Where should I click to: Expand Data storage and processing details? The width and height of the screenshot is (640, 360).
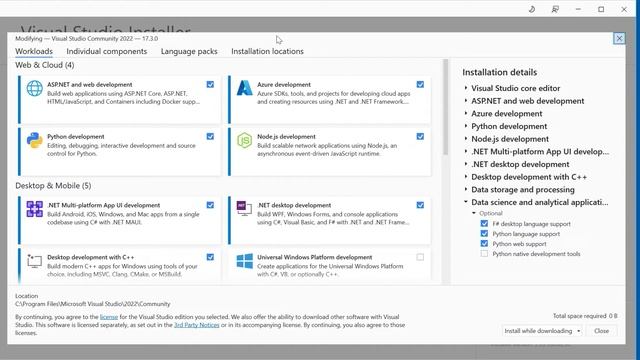pos(466,189)
